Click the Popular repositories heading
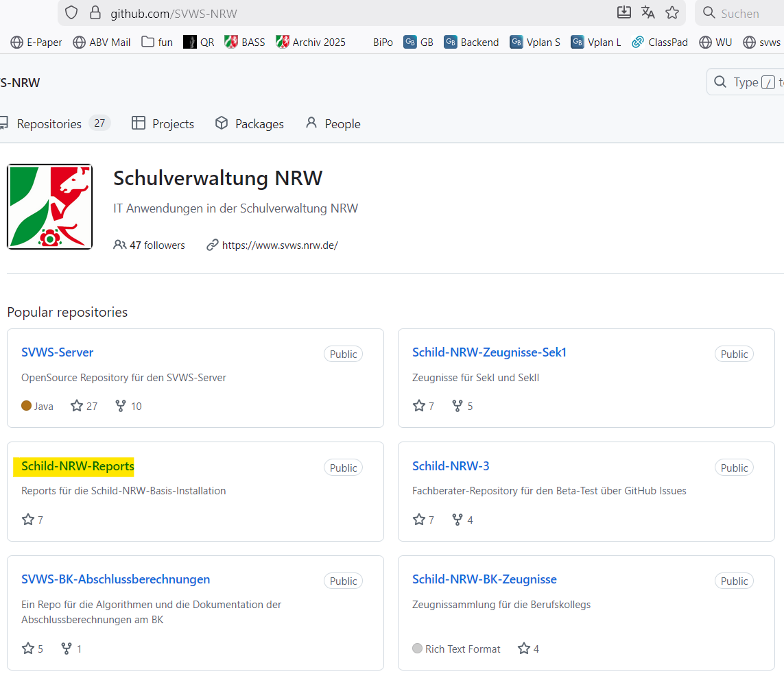This screenshot has width=784, height=676. [67, 312]
